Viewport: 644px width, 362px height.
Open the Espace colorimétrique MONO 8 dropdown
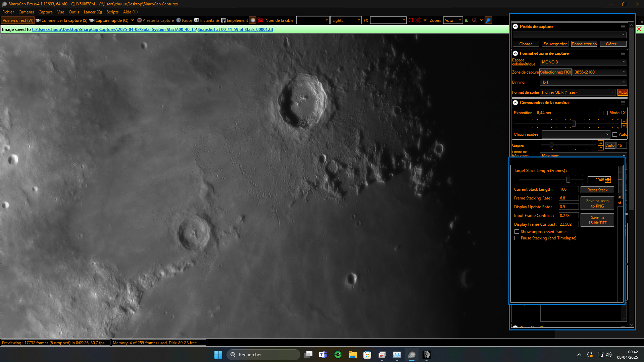coord(583,62)
